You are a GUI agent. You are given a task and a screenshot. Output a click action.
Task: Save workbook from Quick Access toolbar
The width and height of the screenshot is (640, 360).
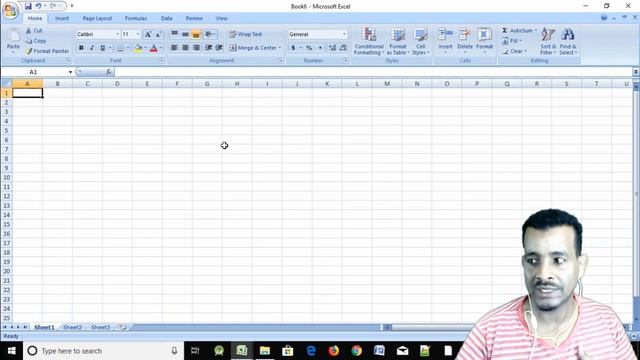click(28, 6)
